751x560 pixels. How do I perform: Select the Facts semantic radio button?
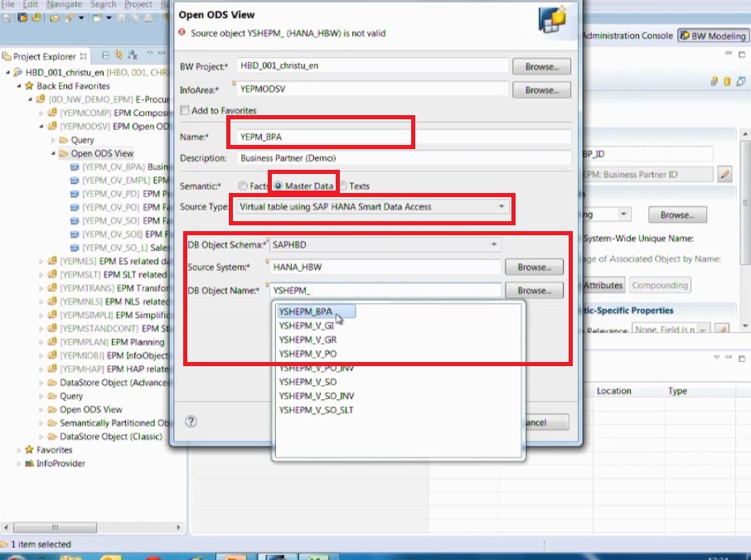click(243, 186)
